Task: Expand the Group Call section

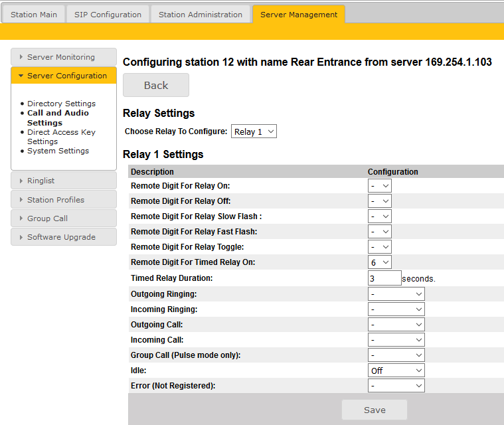Action: point(64,218)
